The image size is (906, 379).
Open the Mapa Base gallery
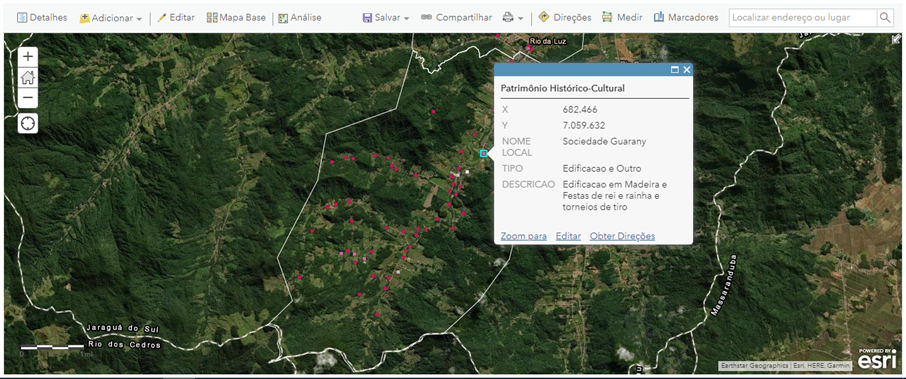pyautogui.click(x=236, y=17)
